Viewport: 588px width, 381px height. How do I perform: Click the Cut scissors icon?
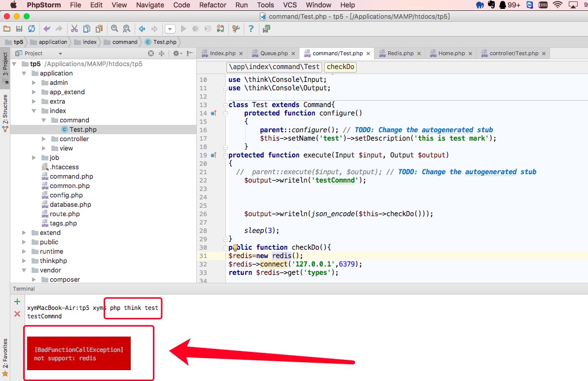pyautogui.click(x=74, y=29)
